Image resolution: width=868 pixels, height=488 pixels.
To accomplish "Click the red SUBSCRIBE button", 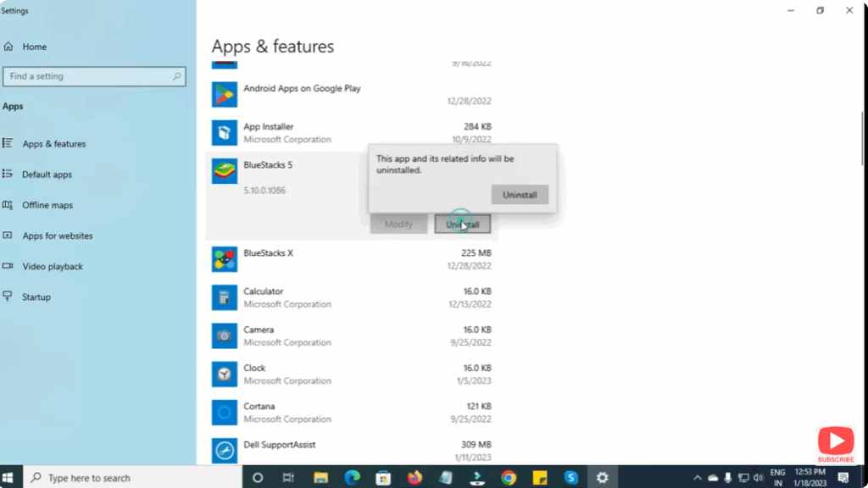I will (836, 443).
